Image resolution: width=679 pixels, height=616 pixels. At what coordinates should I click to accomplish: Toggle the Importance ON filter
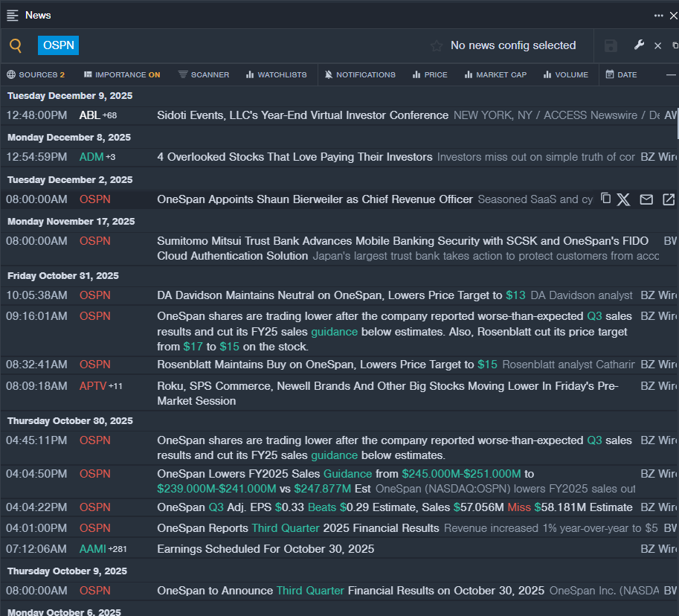(x=122, y=74)
